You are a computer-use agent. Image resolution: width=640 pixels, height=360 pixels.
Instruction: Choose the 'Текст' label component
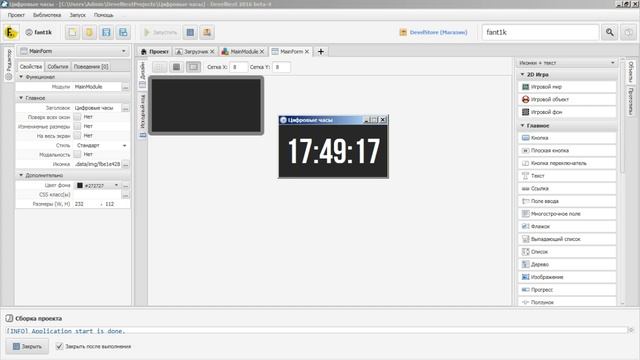(567, 176)
